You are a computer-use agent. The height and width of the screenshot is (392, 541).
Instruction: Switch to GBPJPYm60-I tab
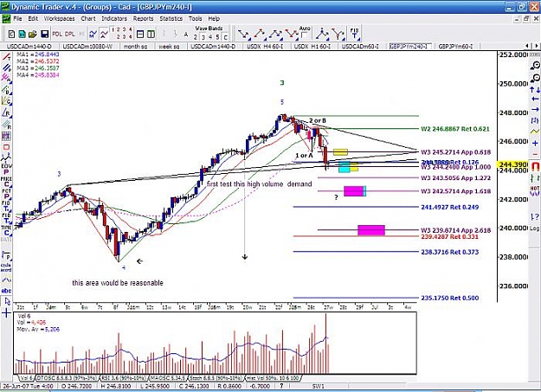pos(455,46)
